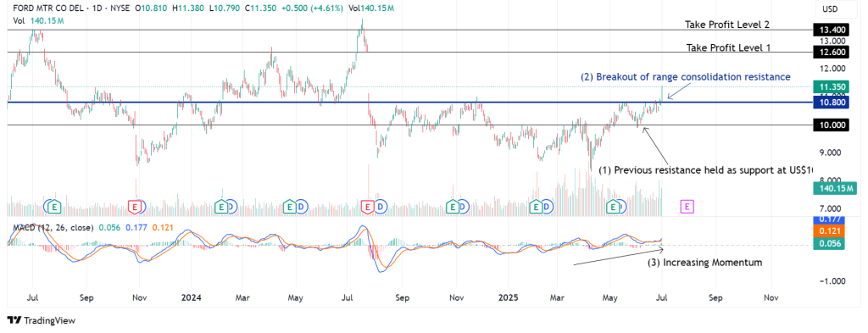The height and width of the screenshot is (333, 868).
Task: Select the Take Profit Level 2 text annotation
Action: (x=727, y=25)
